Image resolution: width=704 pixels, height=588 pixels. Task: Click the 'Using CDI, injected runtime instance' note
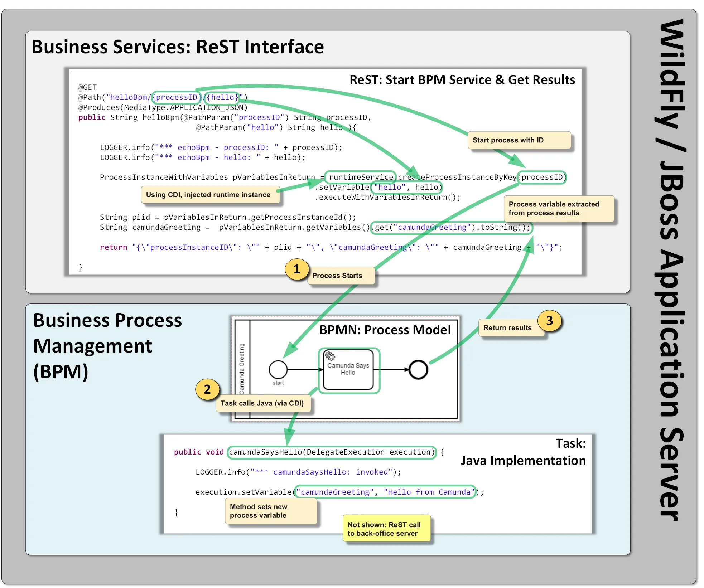pyautogui.click(x=210, y=195)
